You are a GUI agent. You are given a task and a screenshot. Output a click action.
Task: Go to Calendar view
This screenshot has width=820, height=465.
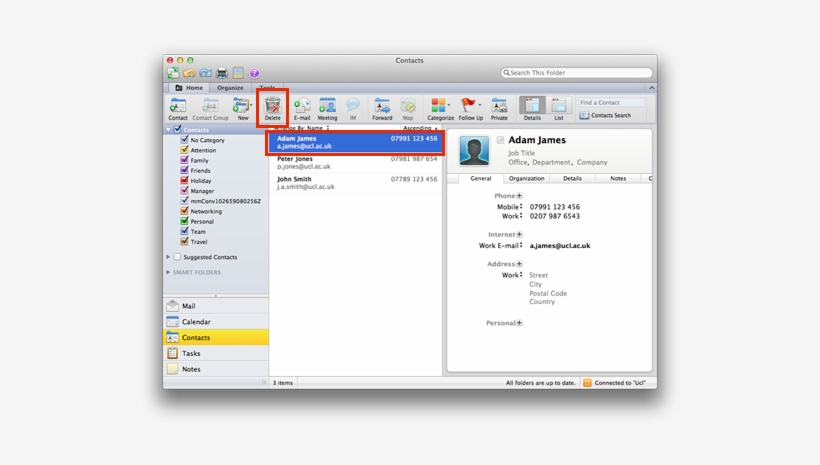(216, 322)
